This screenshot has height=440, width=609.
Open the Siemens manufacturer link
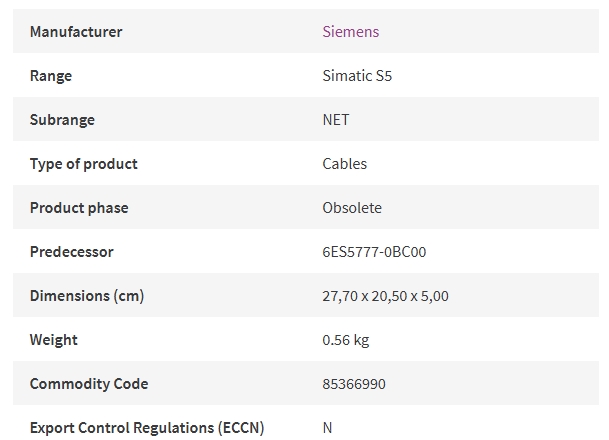coord(350,32)
